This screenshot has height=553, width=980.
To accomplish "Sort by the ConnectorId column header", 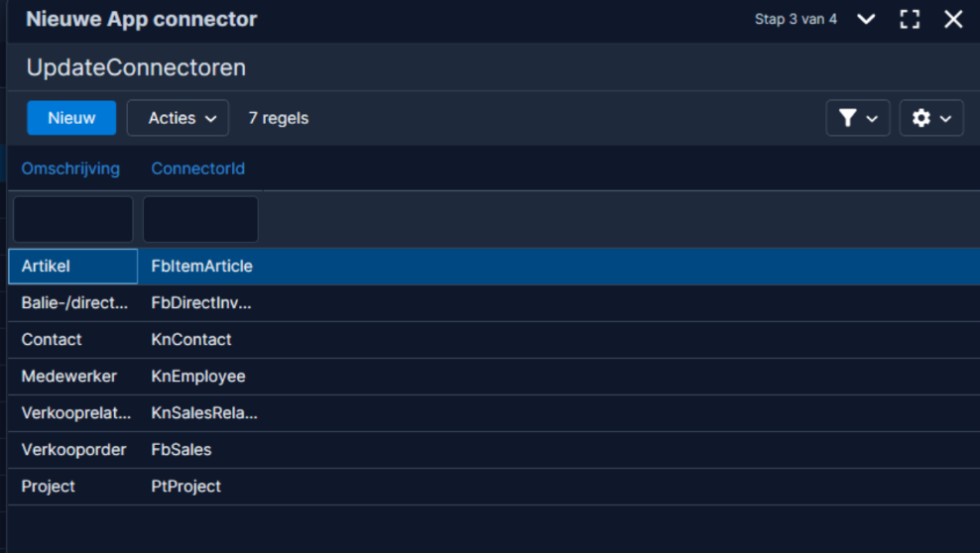I will pyautogui.click(x=198, y=168).
